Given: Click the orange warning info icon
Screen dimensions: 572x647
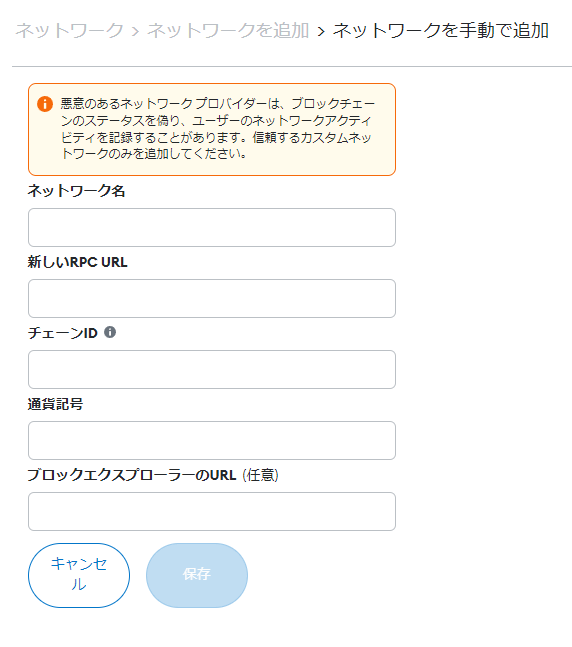Looking at the screenshot, I should coord(45,104).
